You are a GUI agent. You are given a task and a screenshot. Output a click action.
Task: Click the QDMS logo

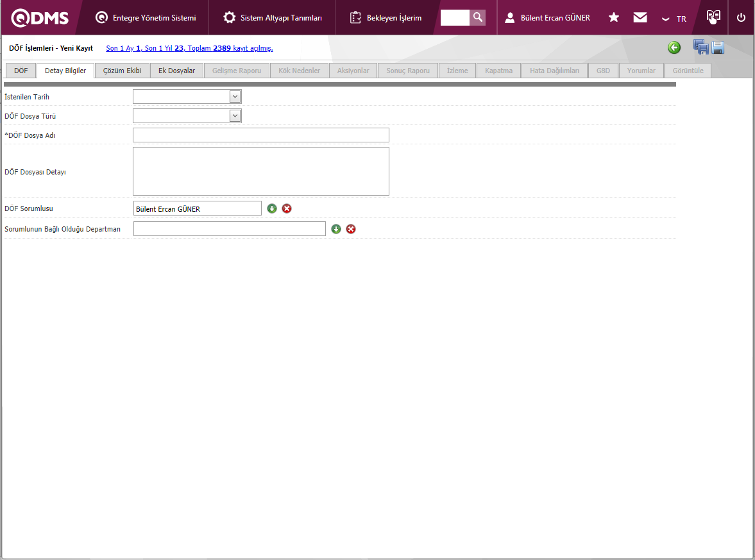(x=40, y=18)
